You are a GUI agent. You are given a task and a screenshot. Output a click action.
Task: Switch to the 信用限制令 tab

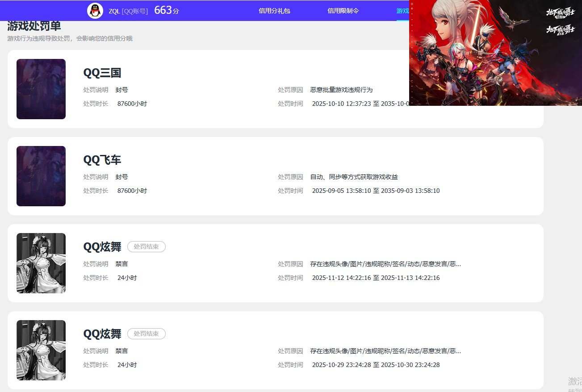coord(343,11)
